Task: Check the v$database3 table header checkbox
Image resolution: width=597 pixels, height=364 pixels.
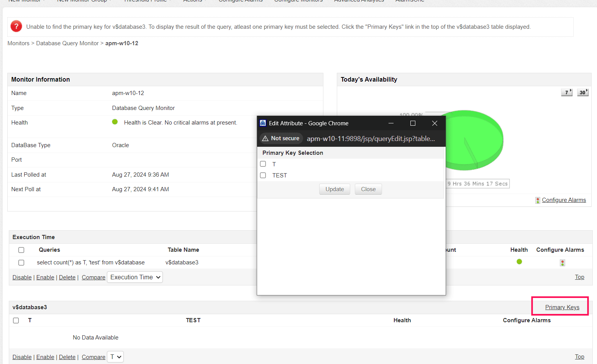Action: click(16, 320)
